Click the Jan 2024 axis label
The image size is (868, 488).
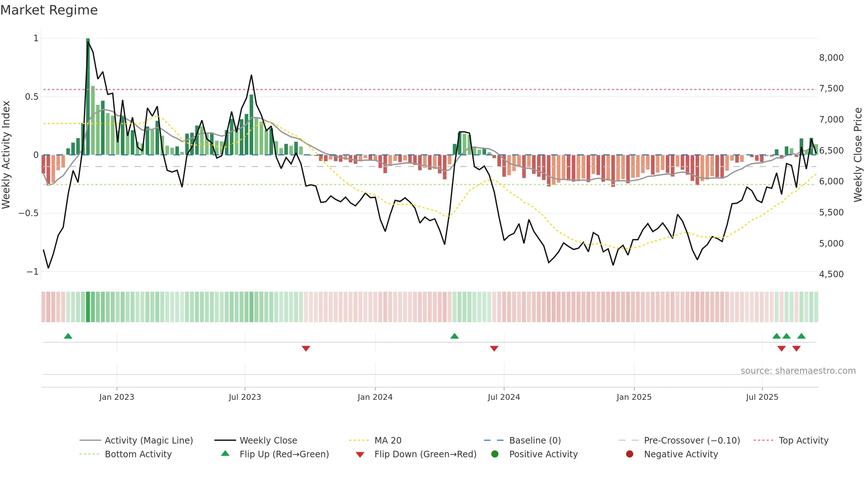(375, 397)
